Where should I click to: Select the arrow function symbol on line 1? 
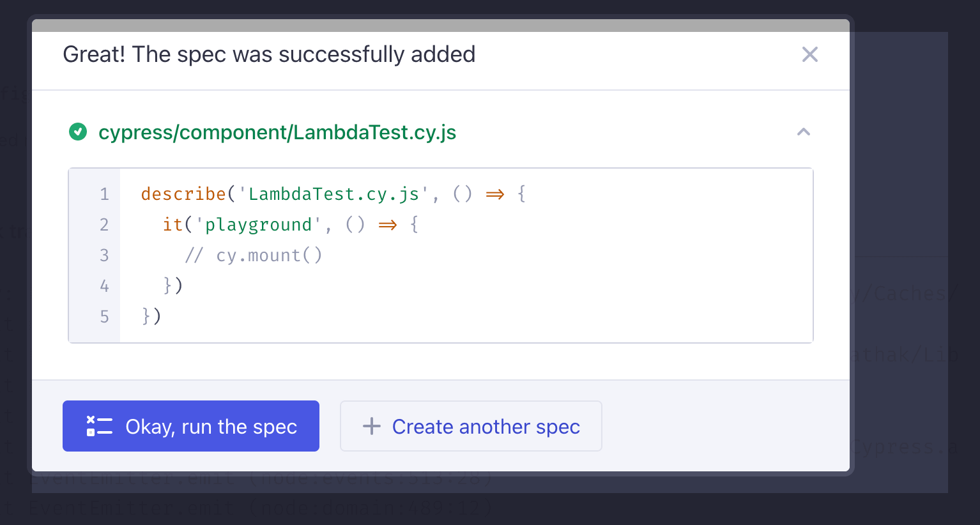(x=495, y=194)
